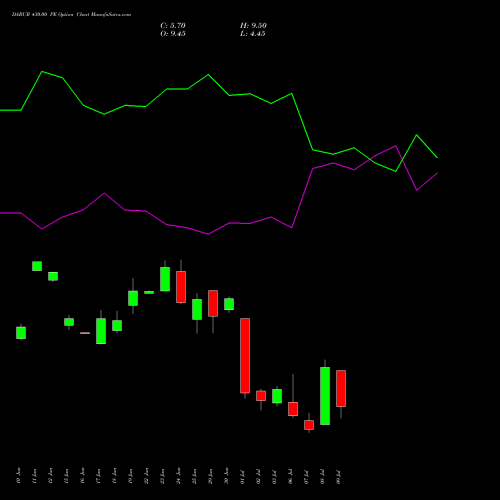
Task: Click the low value L: 4.45
Action: (x=253, y=34)
